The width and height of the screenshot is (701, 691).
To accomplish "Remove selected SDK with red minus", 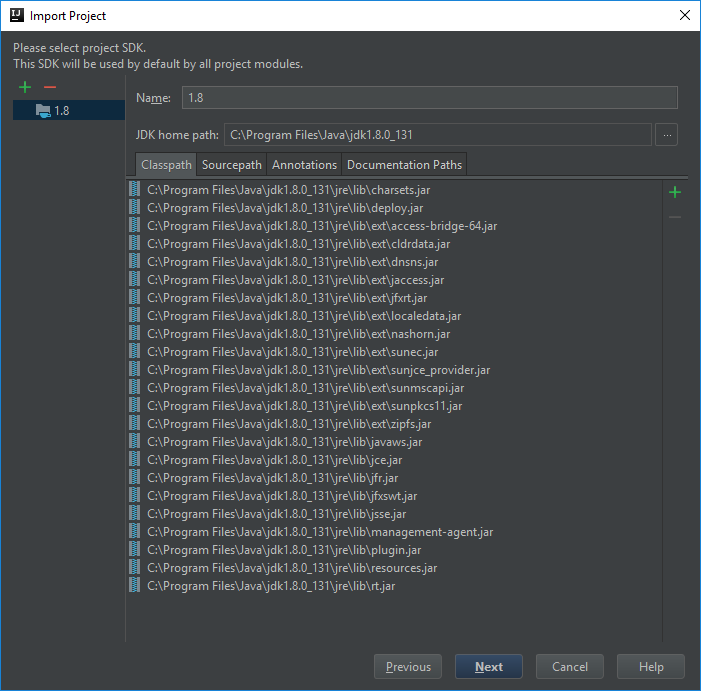I will (x=50, y=87).
